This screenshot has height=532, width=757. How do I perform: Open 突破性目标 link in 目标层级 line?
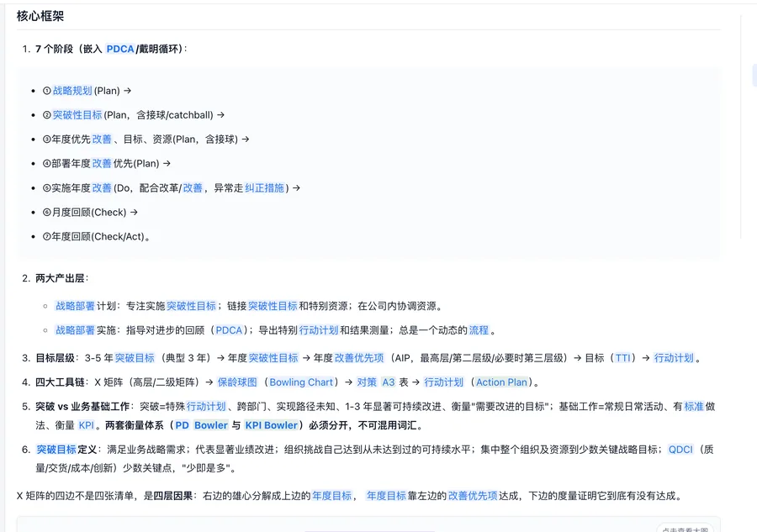pos(273,358)
